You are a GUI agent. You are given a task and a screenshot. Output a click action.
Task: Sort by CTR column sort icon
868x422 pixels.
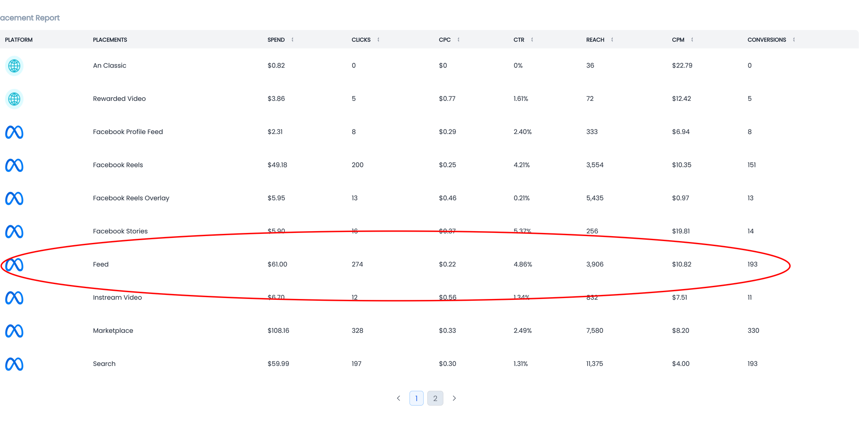point(532,40)
